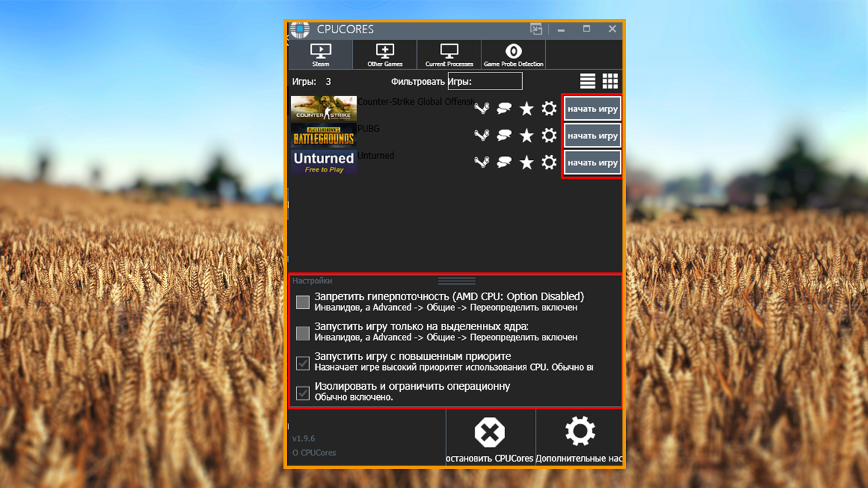
Task: Open the О CPUCores about link
Action: [314, 453]
